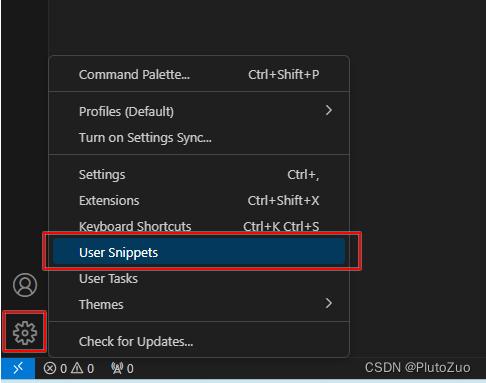Select Check for Updates option
This screenshot has height=383, width=486.
(199, 341)
